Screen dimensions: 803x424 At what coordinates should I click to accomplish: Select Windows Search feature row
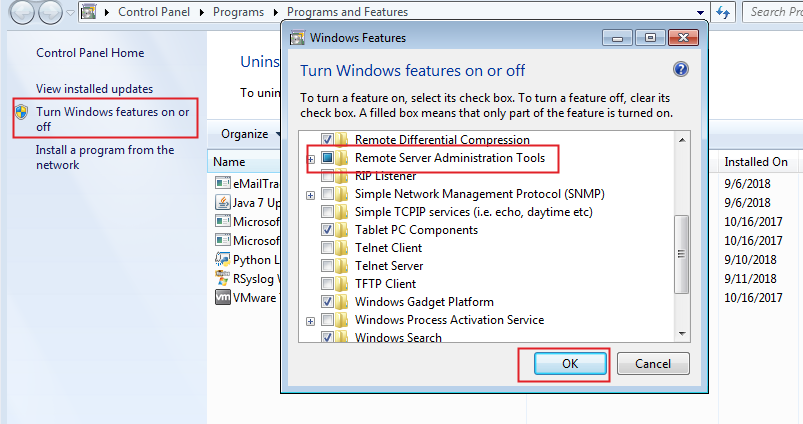(398, 337)
